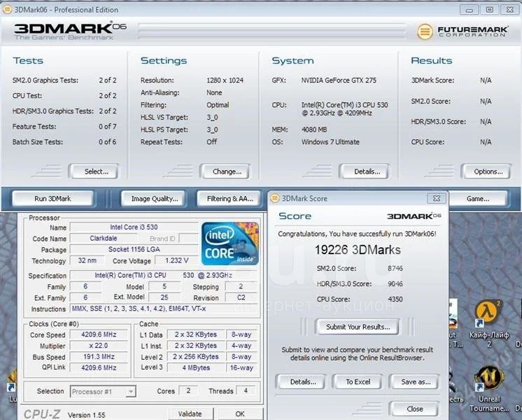This screenshot has width=522, height=420.
Task: Close the 3DMark Score dialog with X
Action: click(x=436, y=198)
